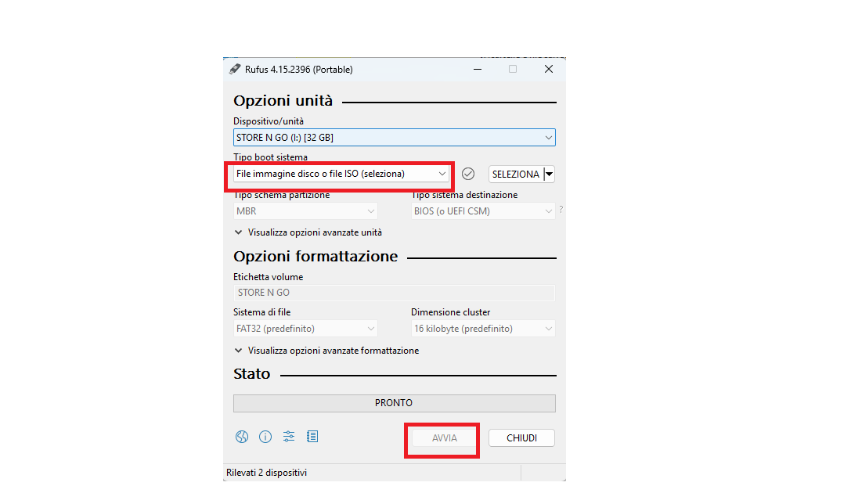Viewport: 851px width, 504px height.
Task: Click the Opzioni formattazione heading
Action: pos(316,256)
